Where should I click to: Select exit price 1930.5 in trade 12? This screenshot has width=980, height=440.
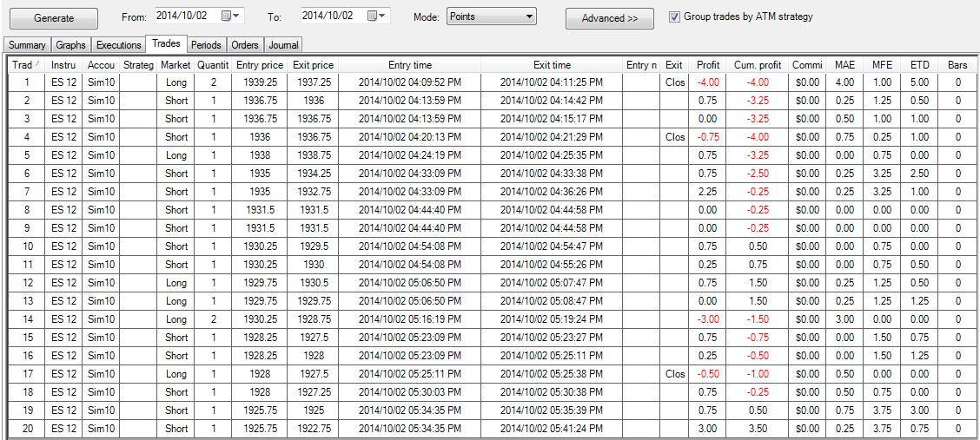313,283
